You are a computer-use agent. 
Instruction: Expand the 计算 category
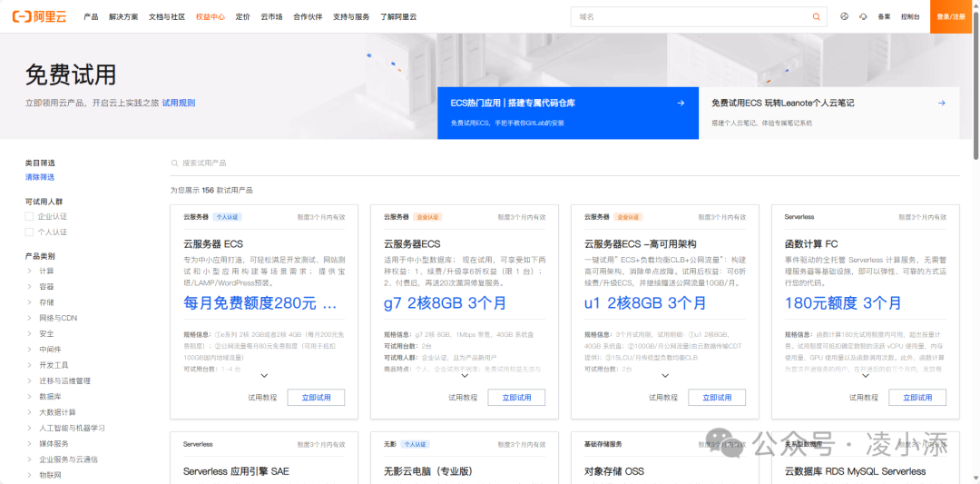[29, 271]
